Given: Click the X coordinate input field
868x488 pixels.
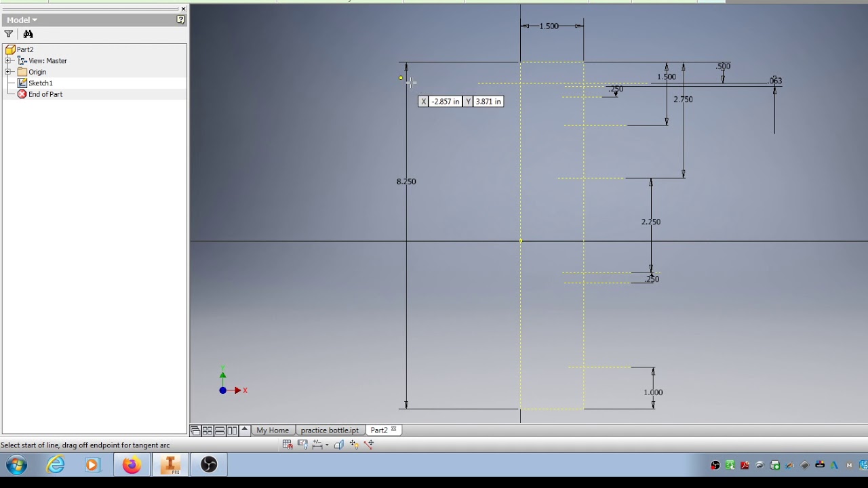Looking at the screenshot, I should tap(446, 102).
